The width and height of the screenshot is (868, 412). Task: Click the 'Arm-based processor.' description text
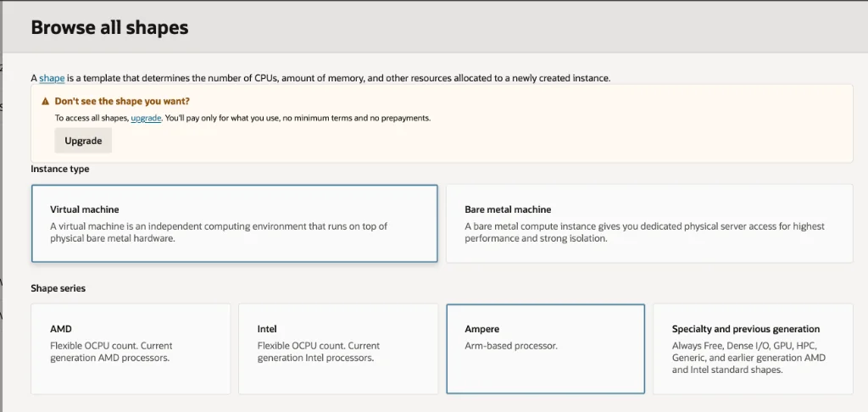(511, 346)
